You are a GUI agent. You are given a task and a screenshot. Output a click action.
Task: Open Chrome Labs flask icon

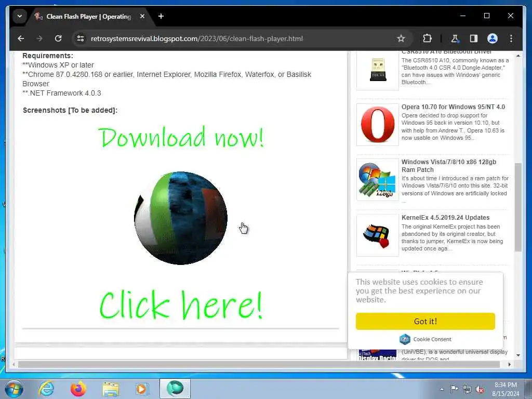[455, 38]
